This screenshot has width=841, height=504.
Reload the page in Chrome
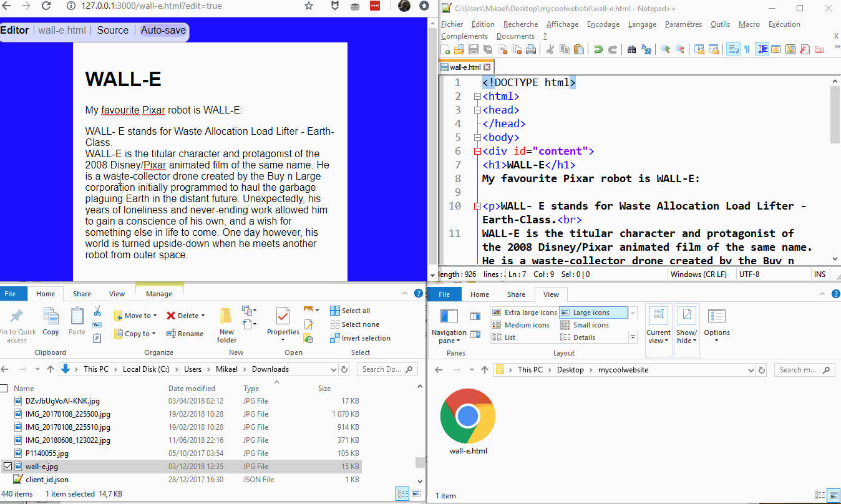point(46,6)
